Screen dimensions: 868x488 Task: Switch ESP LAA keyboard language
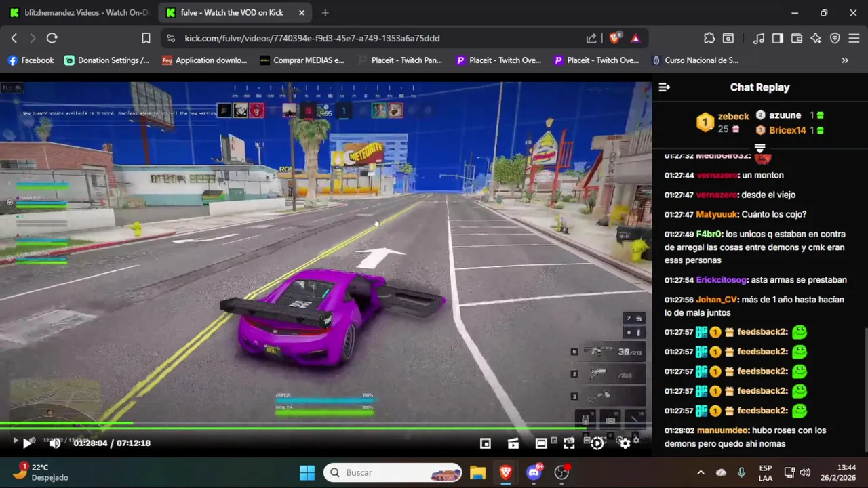click(766, 472)
